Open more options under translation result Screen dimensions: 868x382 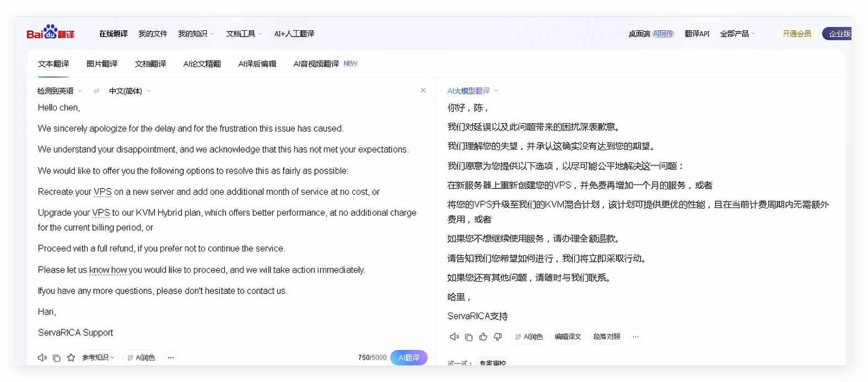(635, 337)
